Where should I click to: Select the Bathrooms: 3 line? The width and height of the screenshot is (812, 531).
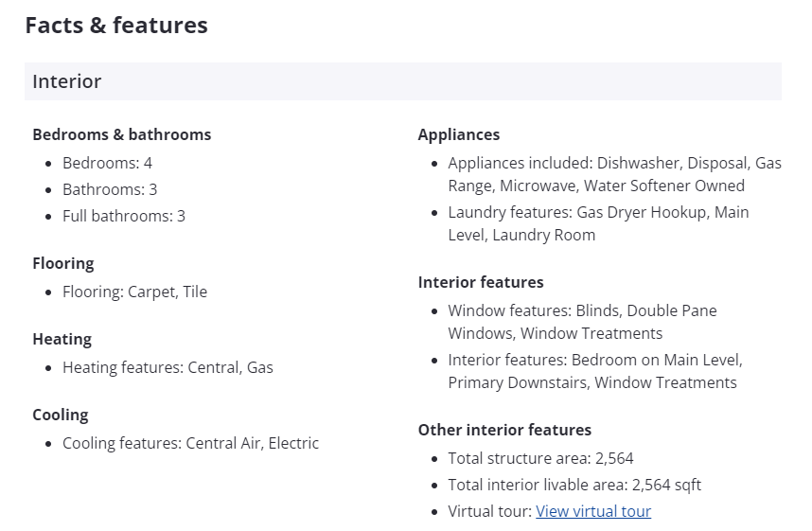(110, 189)
